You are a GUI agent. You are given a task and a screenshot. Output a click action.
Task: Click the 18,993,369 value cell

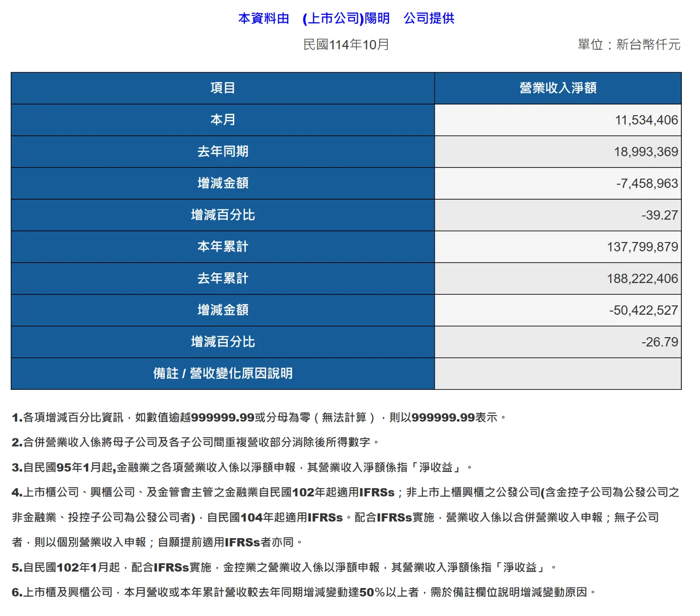(645, 152)
